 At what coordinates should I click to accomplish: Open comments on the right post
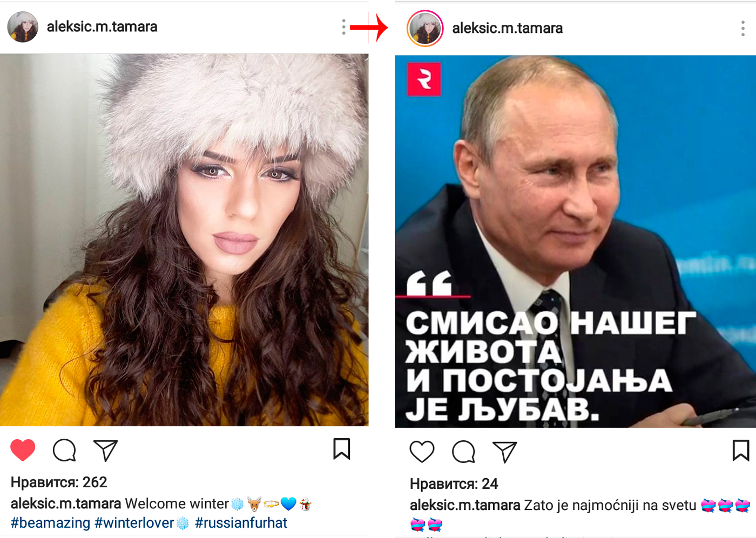(463, 452)
